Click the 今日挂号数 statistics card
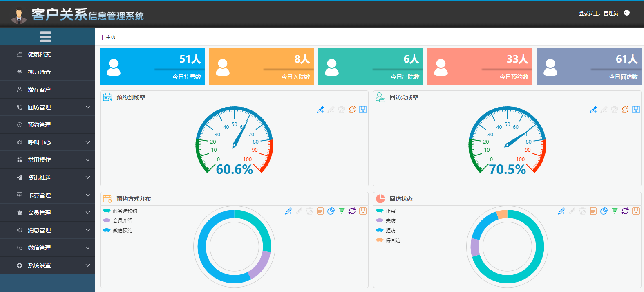 (152, 66)
